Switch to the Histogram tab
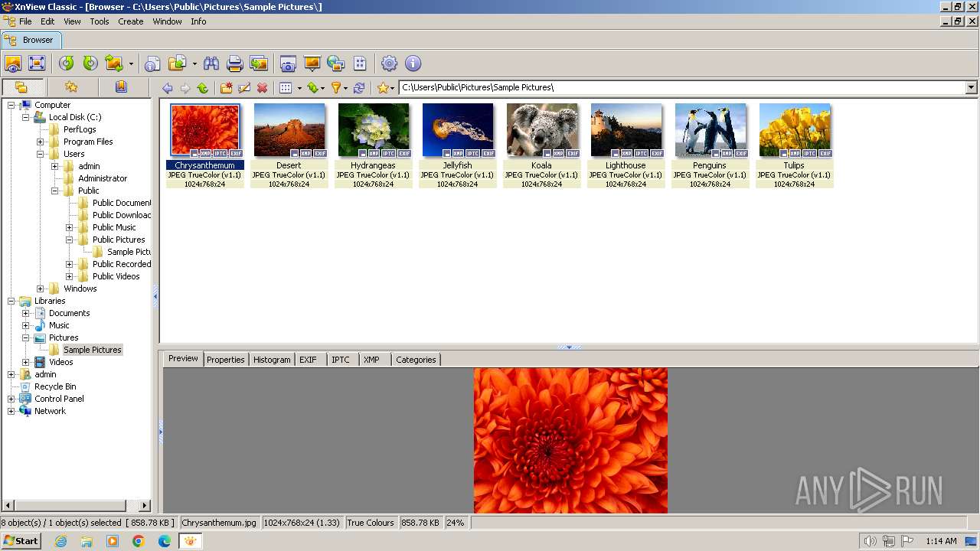This screenshot has height=551, width=980. (272, 360)
